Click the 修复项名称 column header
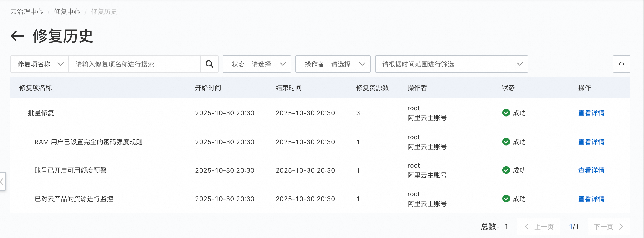 [36, 88]
